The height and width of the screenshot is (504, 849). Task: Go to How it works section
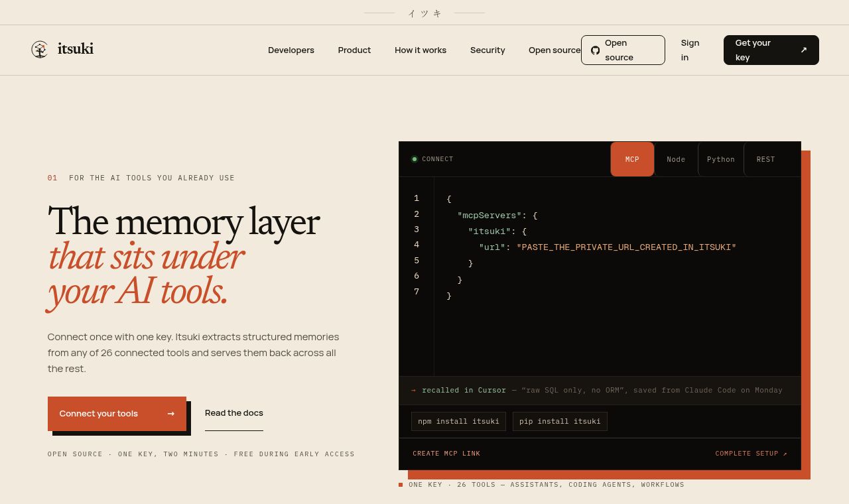421,50
